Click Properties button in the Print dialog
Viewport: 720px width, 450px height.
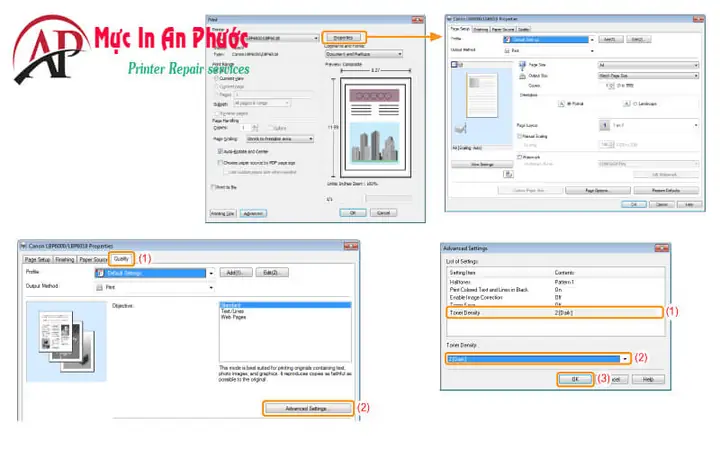(x=343, y=37)
